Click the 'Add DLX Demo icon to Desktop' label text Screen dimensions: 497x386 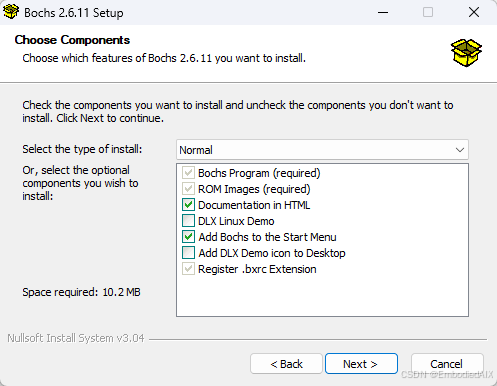click(272, 253)
